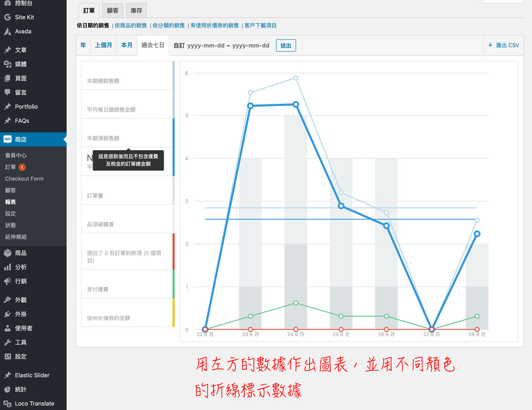
Task: Select the 本月 date range tab
Action: [127, 45]
